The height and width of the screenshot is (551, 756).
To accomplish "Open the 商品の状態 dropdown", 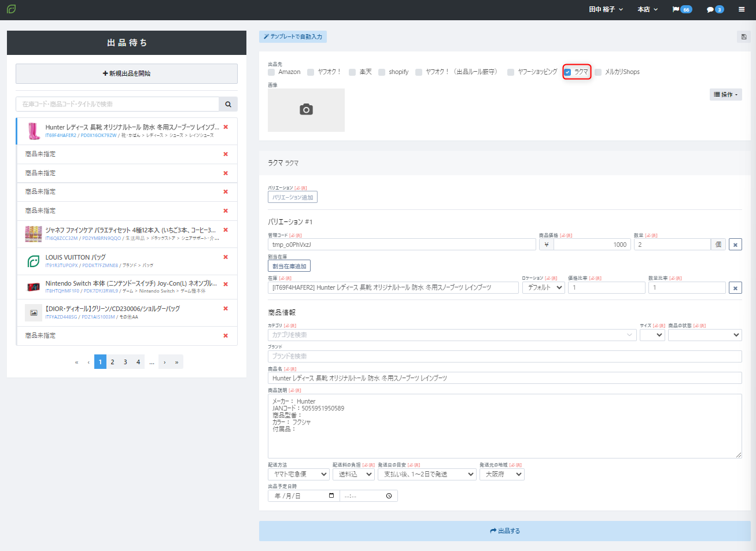I will click(x=705, y=335).
